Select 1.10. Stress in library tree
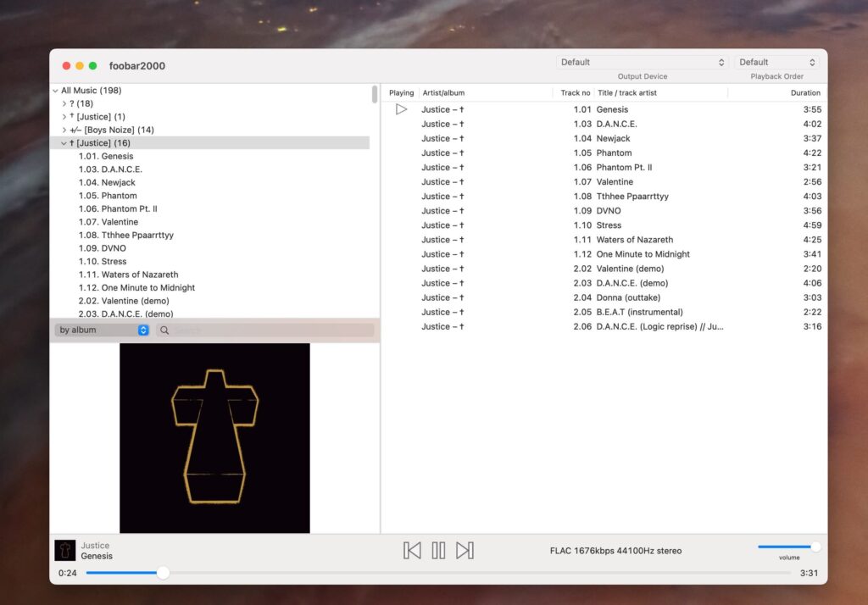868x605 pixels. tap(103, 261)
